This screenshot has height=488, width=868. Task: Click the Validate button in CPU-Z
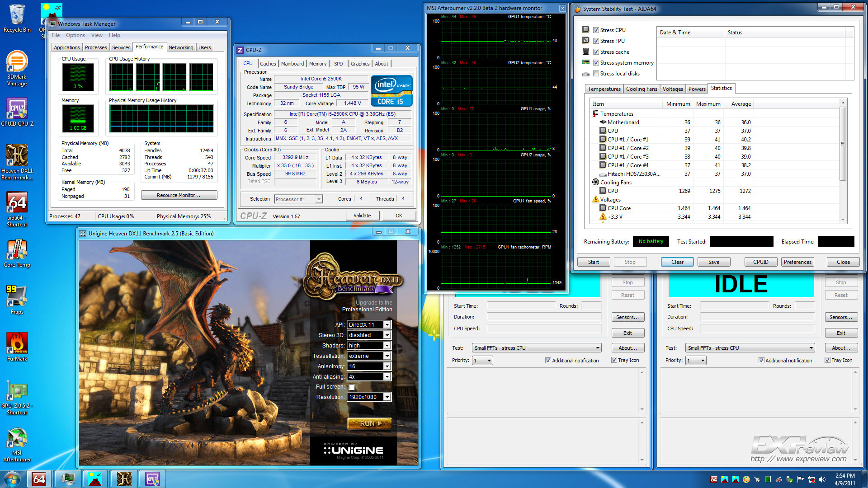point(362,216)
